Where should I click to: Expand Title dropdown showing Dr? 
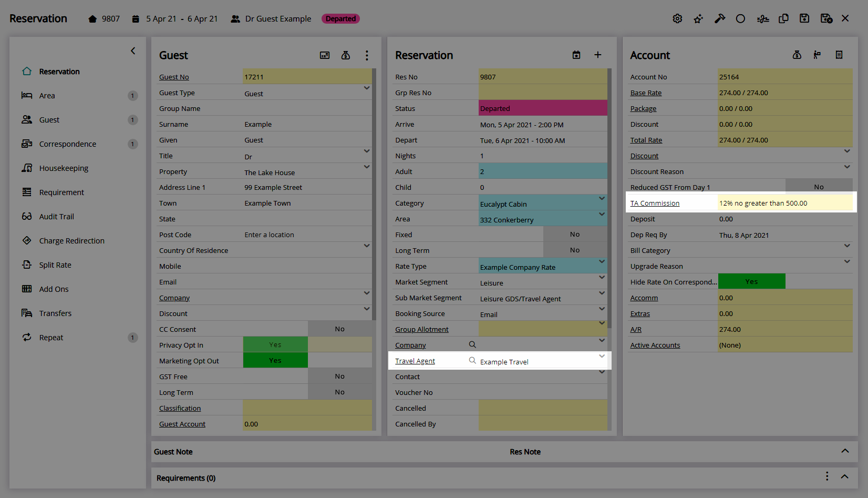coord(367,151)
